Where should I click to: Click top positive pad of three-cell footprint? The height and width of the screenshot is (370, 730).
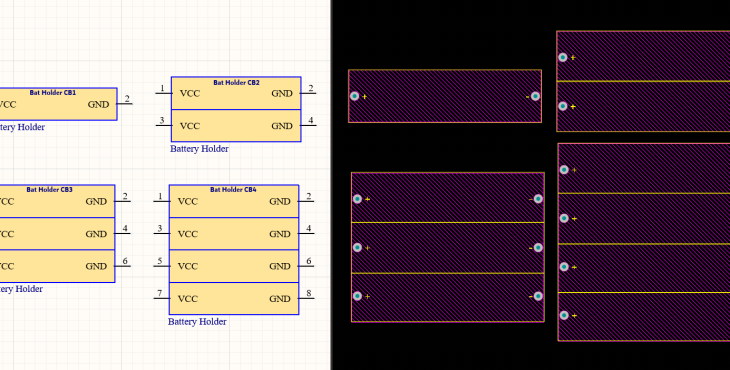[x=357, y=199]
